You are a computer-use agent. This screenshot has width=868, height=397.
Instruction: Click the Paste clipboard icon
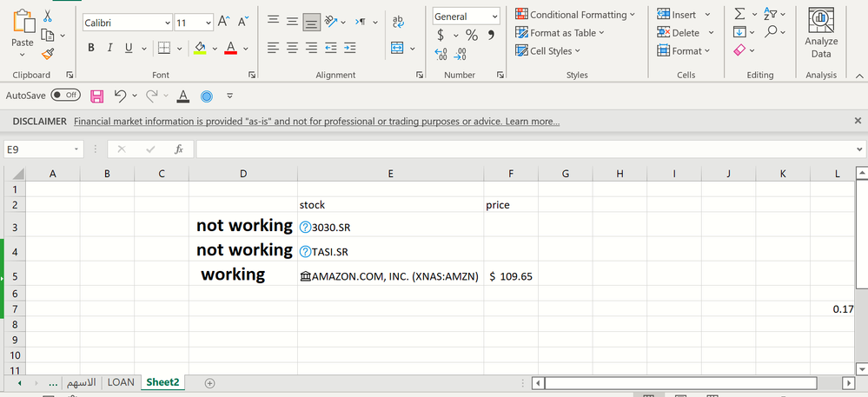coord(22,22)
